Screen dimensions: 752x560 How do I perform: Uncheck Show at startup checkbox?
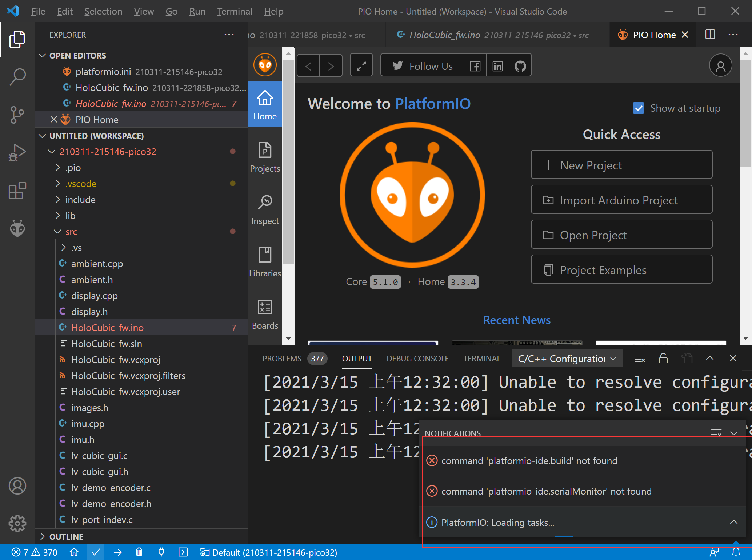tap(639, 108)
